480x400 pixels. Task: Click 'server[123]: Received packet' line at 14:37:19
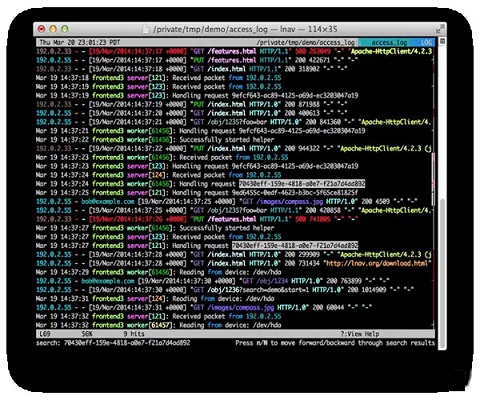[x=158, y=87]
